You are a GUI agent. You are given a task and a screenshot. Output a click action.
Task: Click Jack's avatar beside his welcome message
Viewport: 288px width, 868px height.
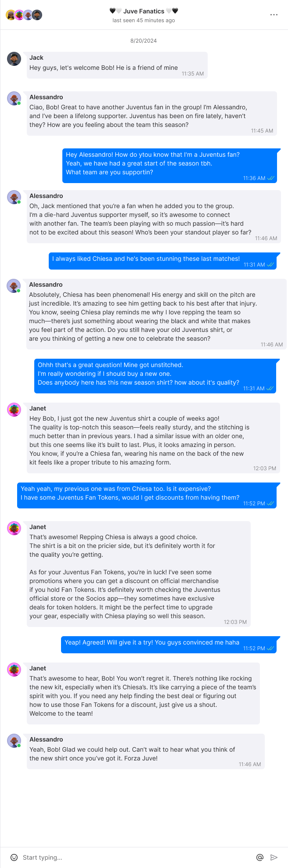pos(14,59)
